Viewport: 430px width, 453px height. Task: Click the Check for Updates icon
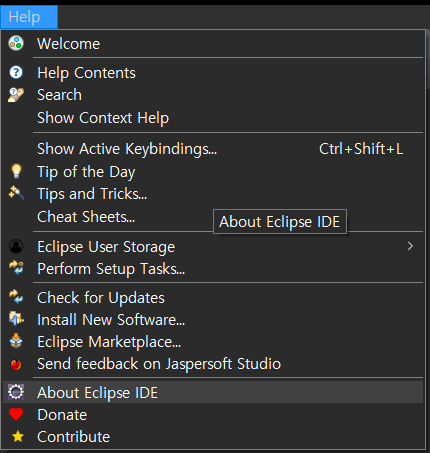click(x=16, y=297)
